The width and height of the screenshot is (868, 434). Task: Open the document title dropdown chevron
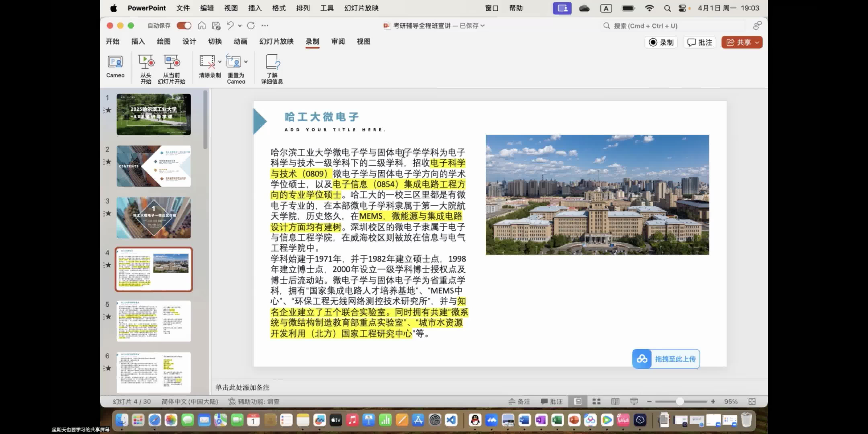(x=482, y=26)
